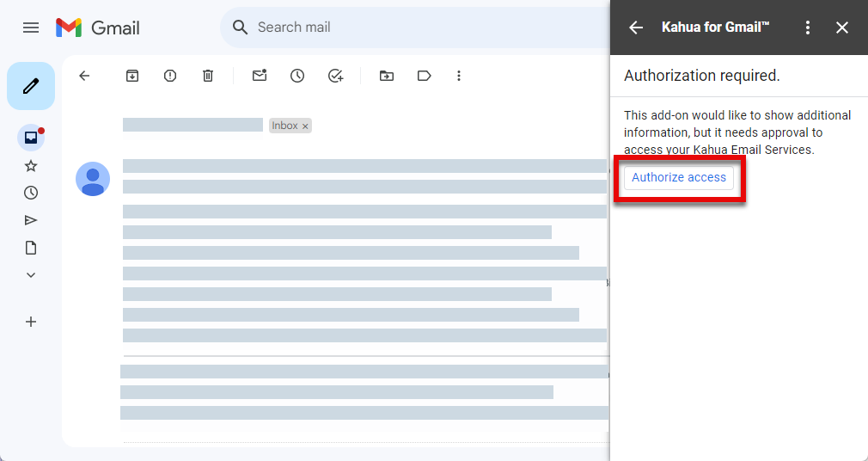This screenshot has height=461, width=868.
Task: Go back to inbox with back arrow
Action: (84, 76)
